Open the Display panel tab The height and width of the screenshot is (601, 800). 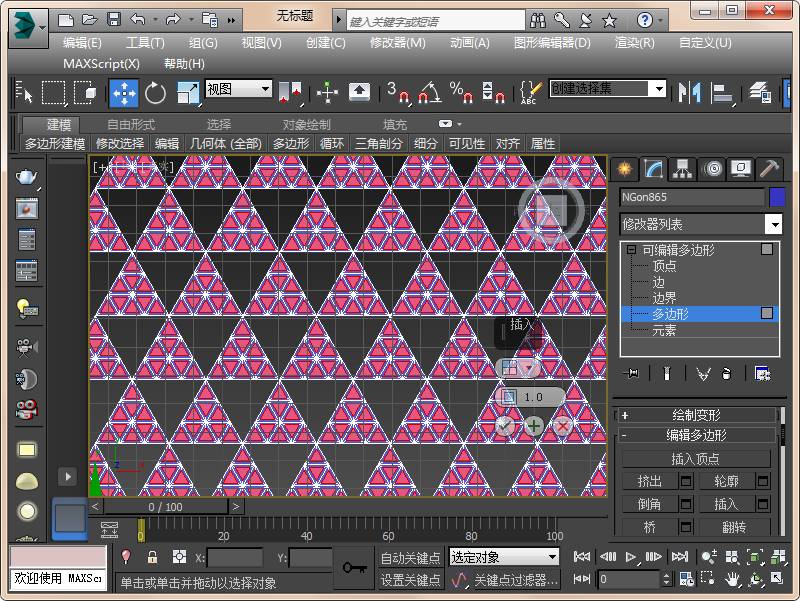(741, 168)
